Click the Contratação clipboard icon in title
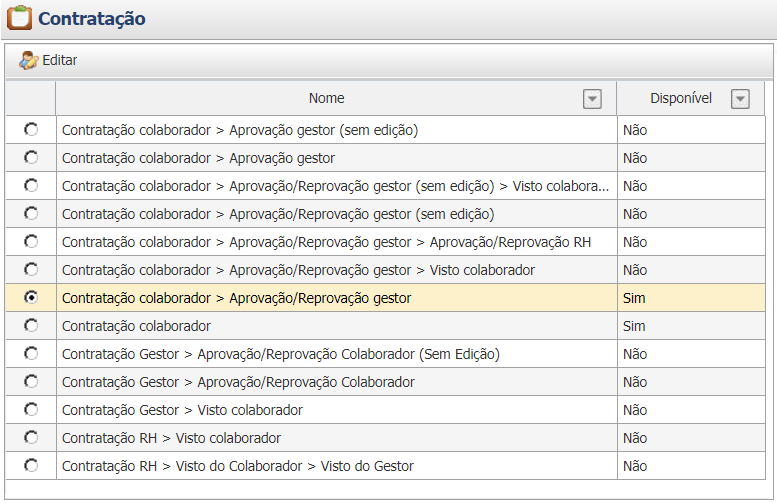Viewport: 777px width, 503px height. click(x=19, y=18)
